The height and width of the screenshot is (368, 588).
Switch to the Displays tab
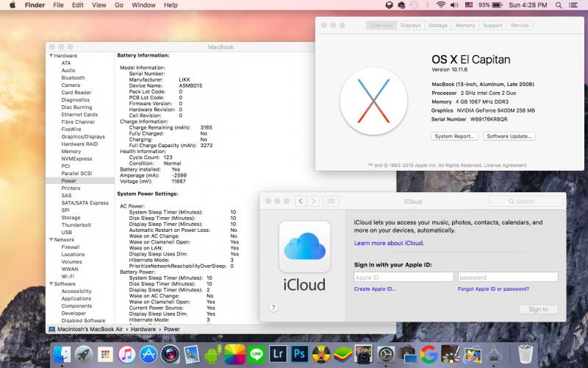click(x=410, y=26)
